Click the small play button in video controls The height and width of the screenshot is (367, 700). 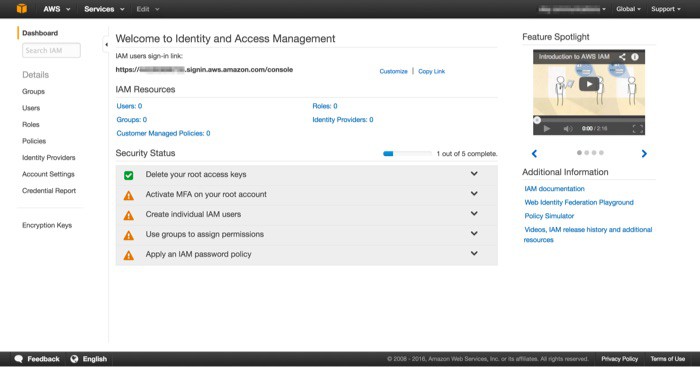[x=546, y=129]
